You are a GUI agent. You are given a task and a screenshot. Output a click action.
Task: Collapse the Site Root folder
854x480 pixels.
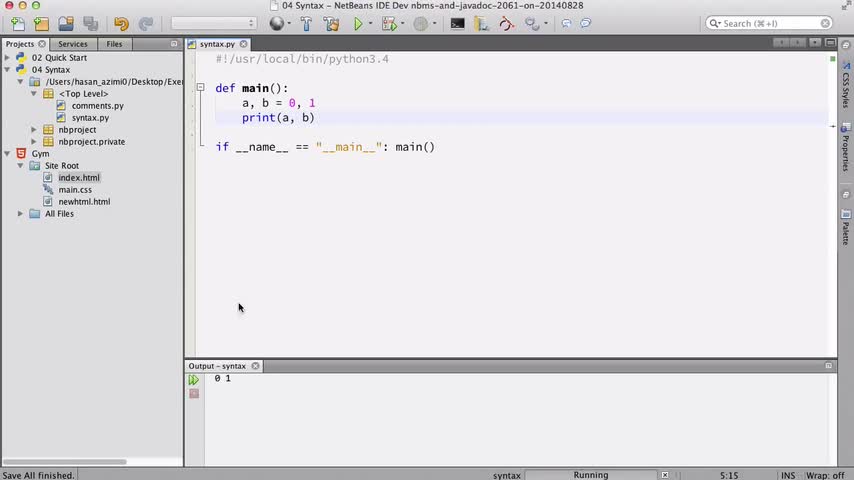coord(20,166)
